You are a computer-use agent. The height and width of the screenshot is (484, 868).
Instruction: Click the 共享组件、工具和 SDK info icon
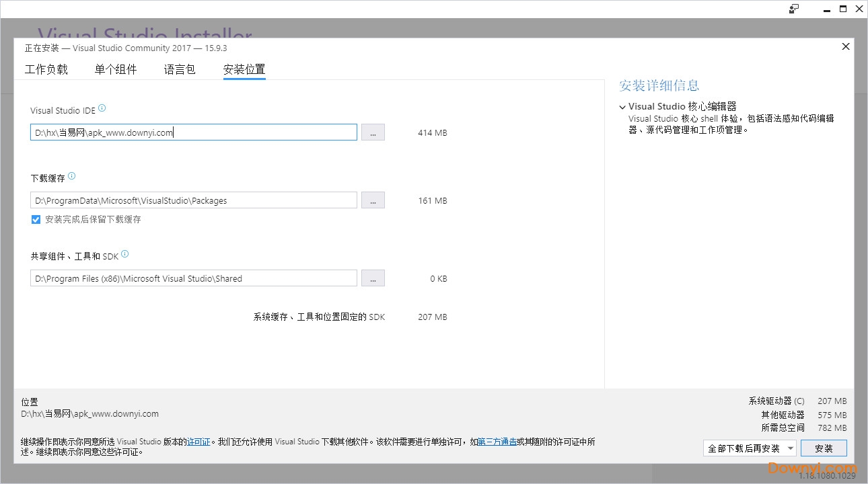point(124,253)
